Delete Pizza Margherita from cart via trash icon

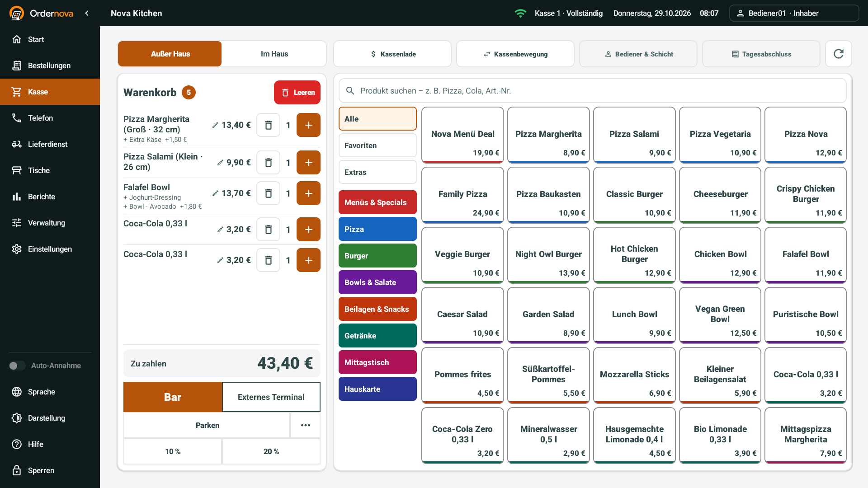click(x=268, y=125)
